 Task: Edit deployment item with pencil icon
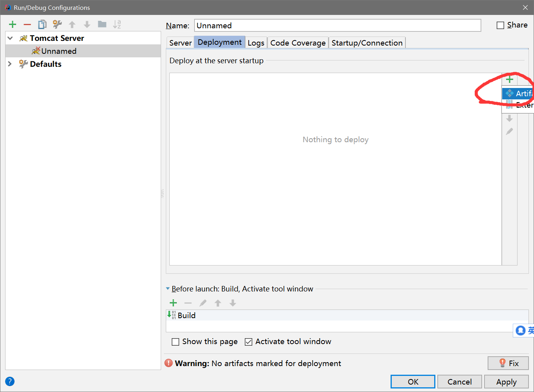510,132
